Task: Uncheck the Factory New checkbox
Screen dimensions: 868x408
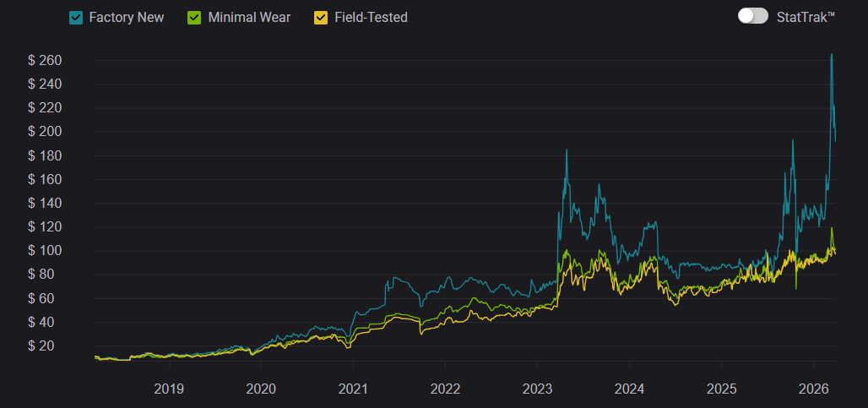Action: click(76, 17)
